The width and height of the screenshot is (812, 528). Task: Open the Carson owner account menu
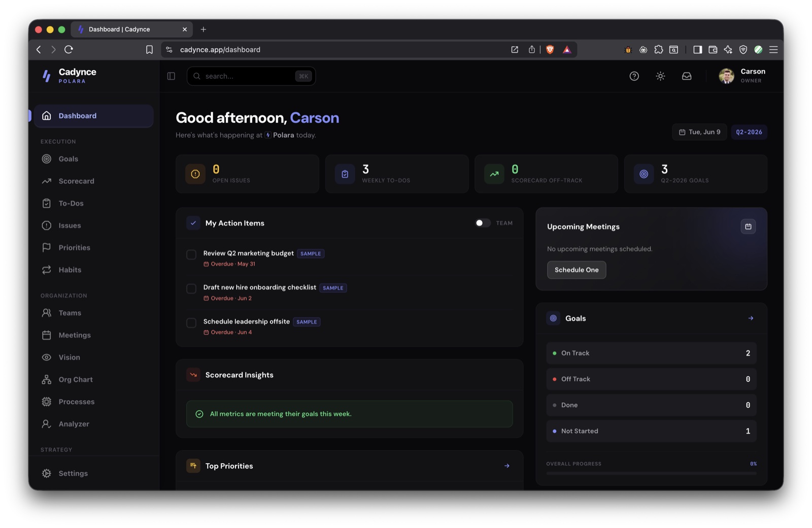(x=742, y=76)
